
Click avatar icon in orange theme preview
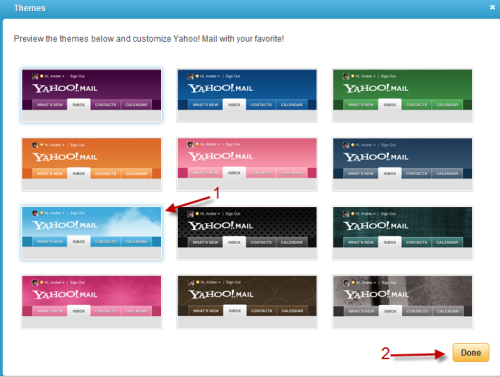tap(35, 145)
